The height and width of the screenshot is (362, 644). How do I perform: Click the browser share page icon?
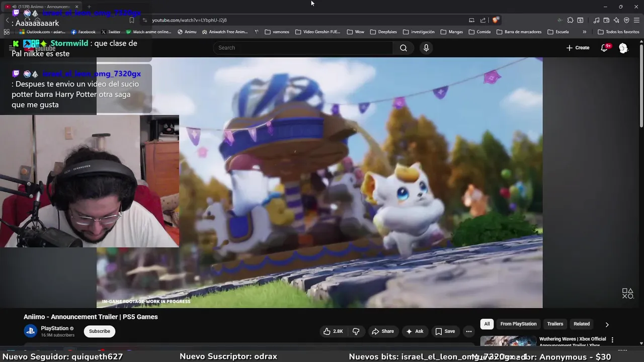[483, 20]
